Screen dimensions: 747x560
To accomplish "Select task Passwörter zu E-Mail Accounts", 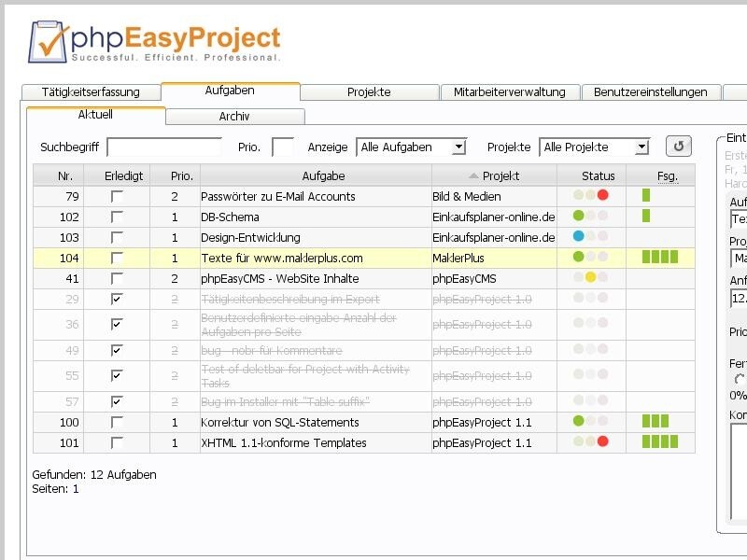I will point(278,197).
